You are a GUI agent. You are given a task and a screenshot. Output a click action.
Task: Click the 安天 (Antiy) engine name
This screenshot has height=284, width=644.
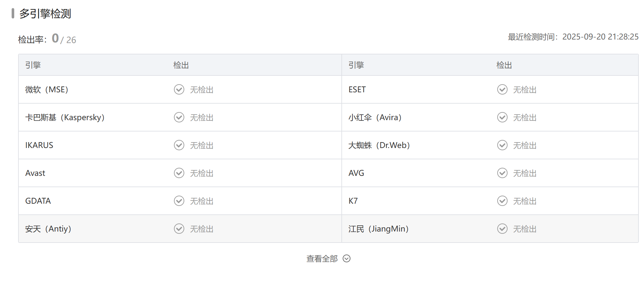48,229
